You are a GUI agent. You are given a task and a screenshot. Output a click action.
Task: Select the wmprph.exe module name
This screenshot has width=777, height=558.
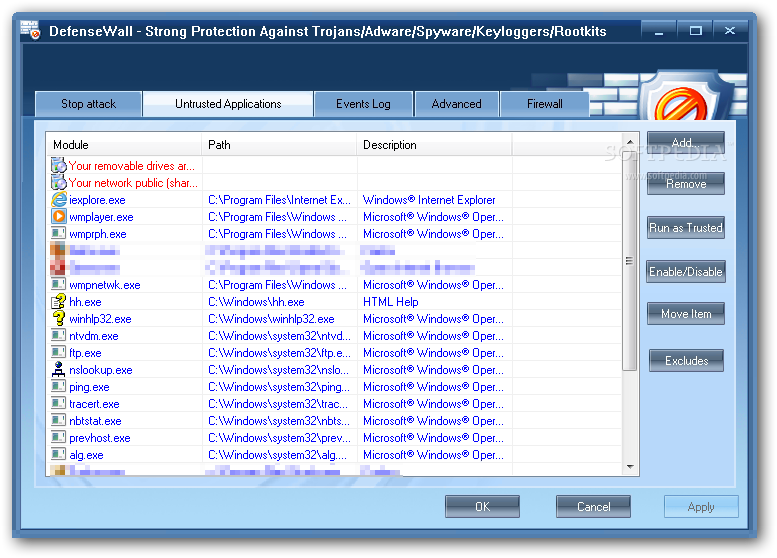click(98, 234)
